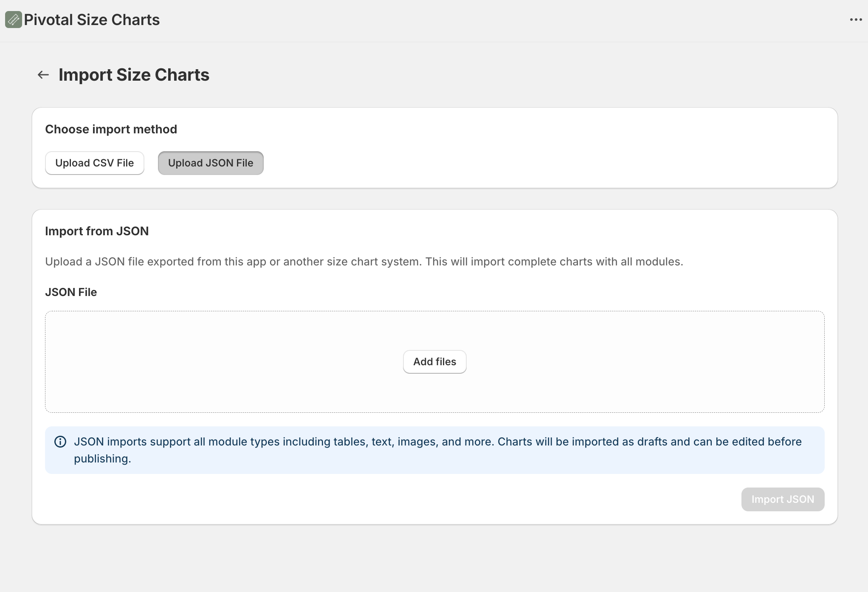
Task: Click the Pivotal Size Charts title text
Action: pos(92,20)
